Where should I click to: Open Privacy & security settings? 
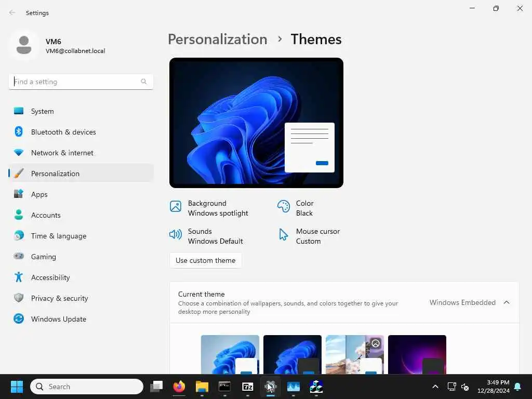point(81,298)
